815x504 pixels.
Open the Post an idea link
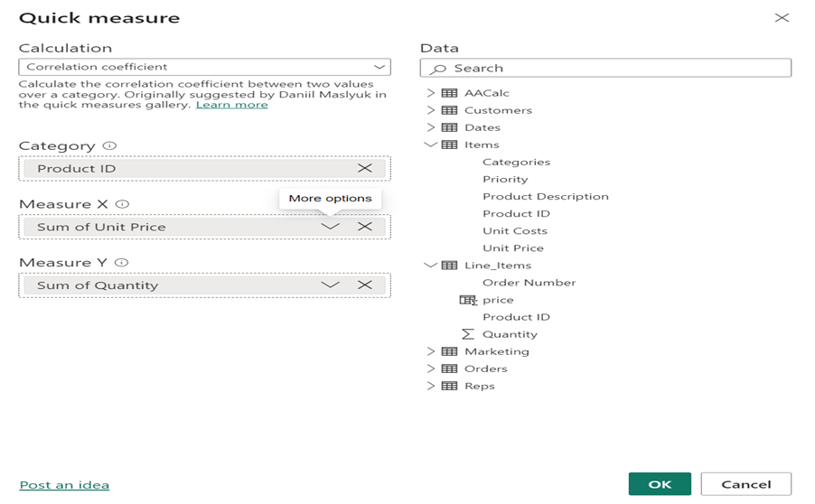[64, 485]
